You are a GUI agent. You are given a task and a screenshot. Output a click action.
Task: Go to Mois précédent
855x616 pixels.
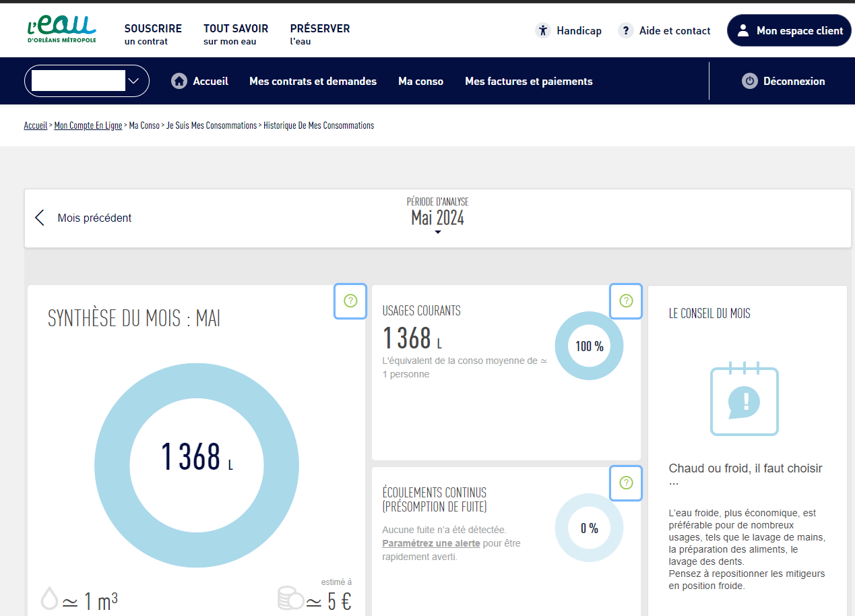(x=84, y=218)
